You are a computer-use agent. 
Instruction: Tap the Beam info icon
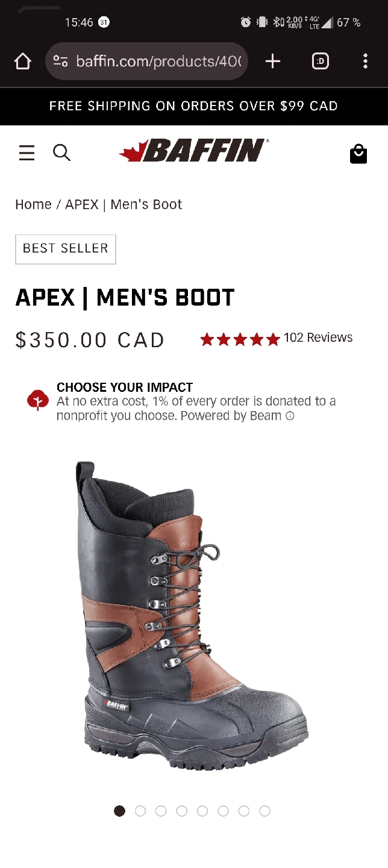[x=290, y=416]
